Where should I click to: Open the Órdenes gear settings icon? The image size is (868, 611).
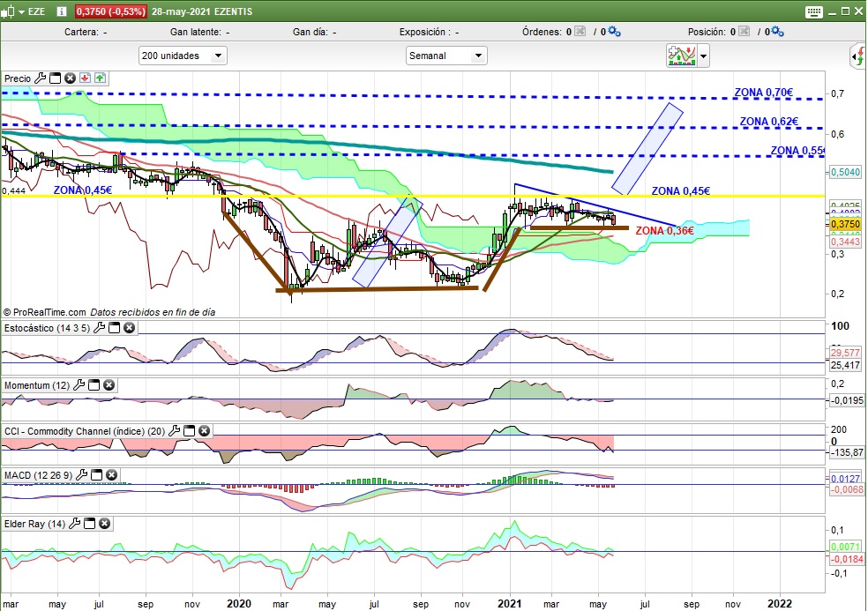614,32
